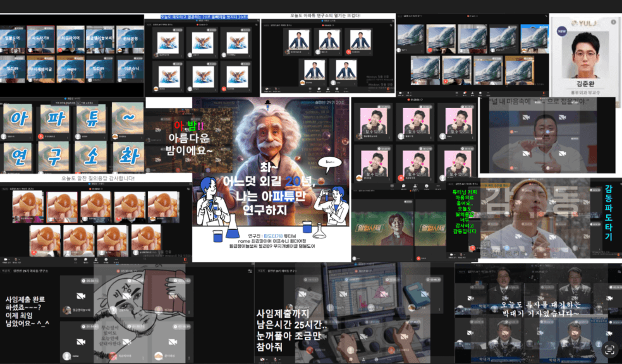The image size is (622, 364).
Task: Click the sliders icon above the 비장 meme meeting
Action: (250, 271)
